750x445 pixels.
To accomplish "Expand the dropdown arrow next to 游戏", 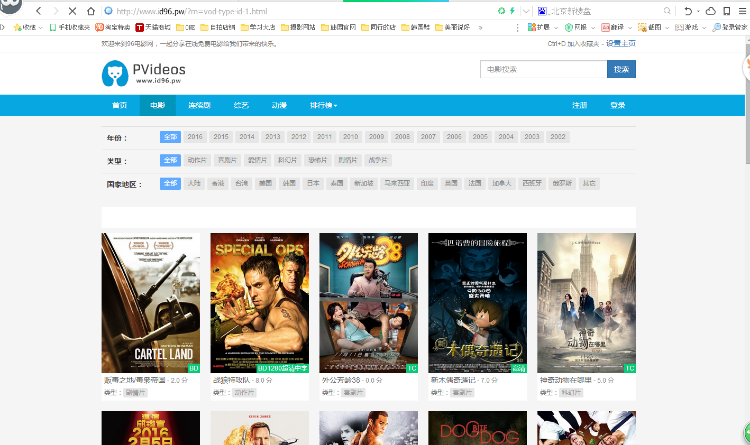I will [x=704, y=28].
